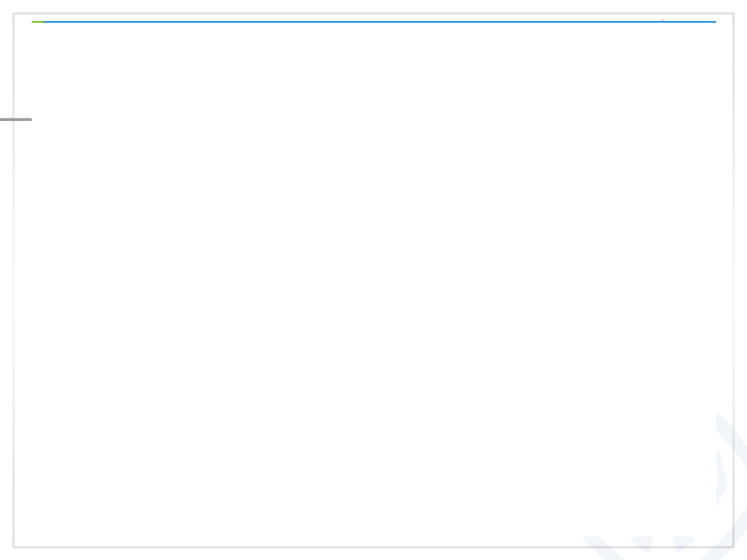
Task: Click the rightmost small watermark shape at bottom
Action: coord(683,543)
